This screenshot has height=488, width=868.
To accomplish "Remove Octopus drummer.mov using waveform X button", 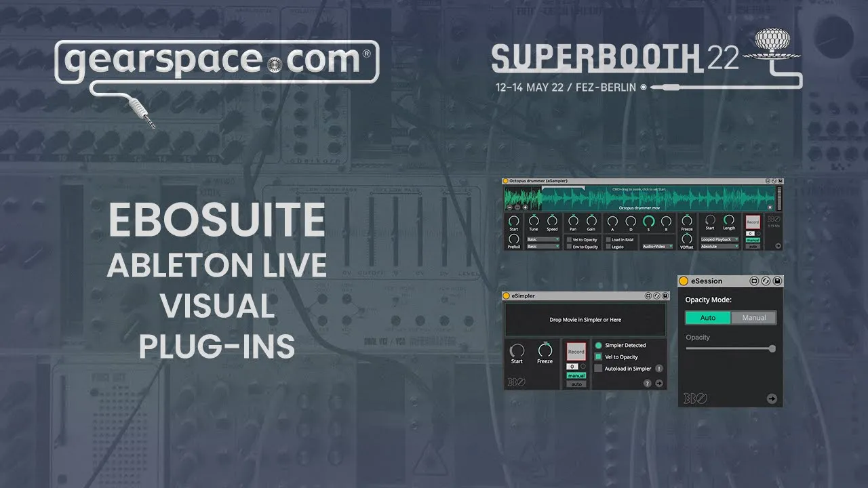I will [770, 207].
